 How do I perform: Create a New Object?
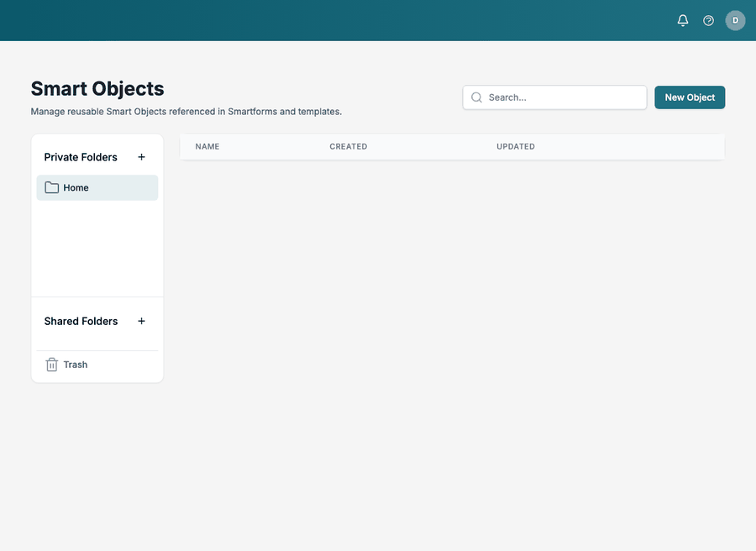click(x=690, y=97)
